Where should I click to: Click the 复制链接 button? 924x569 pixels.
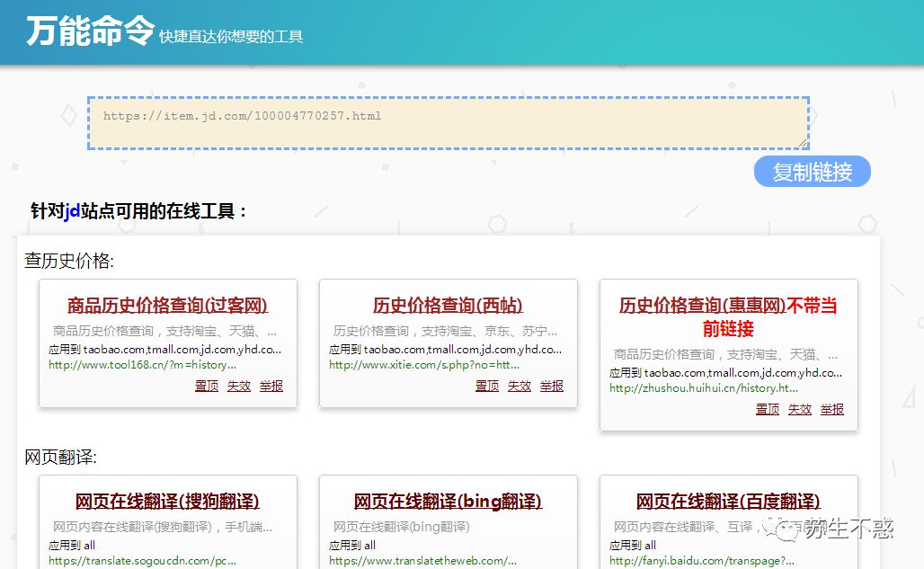tap(812, 172)
